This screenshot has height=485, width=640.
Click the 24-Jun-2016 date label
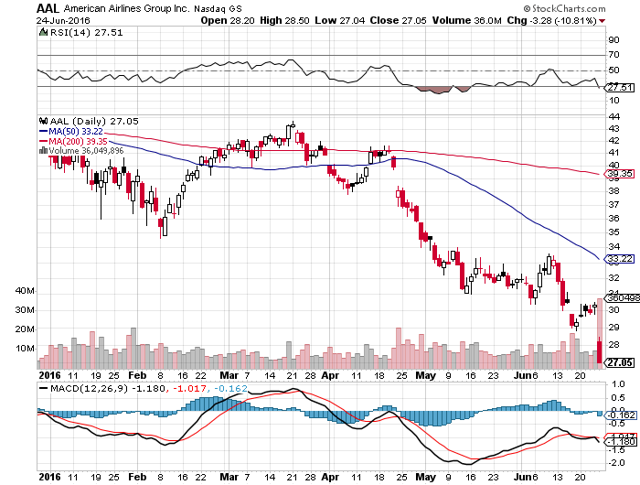tap(63, 20)
